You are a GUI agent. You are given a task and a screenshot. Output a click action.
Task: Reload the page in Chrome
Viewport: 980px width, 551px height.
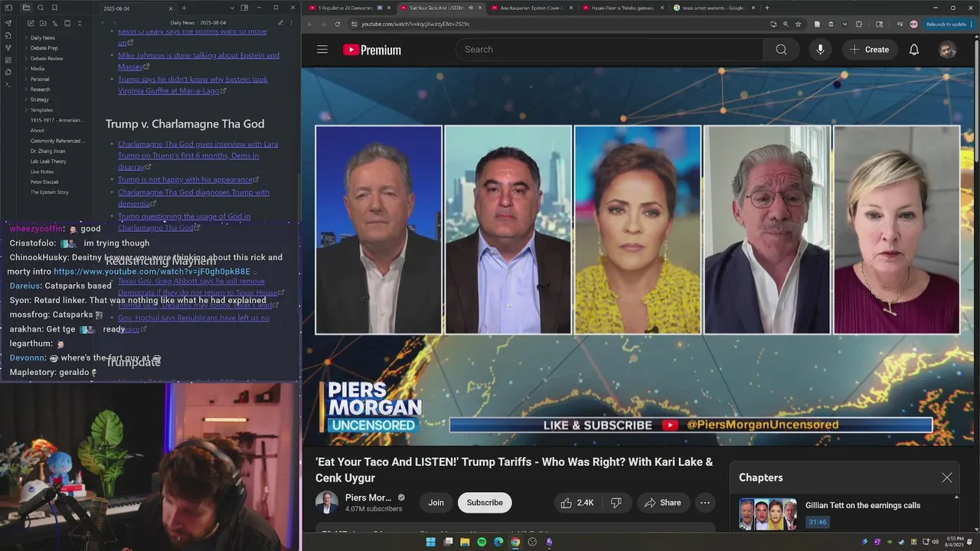(338, 24)
